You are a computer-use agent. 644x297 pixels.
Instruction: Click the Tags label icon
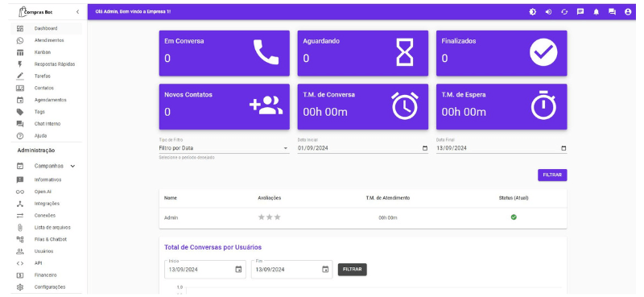[x=19, y=112]
